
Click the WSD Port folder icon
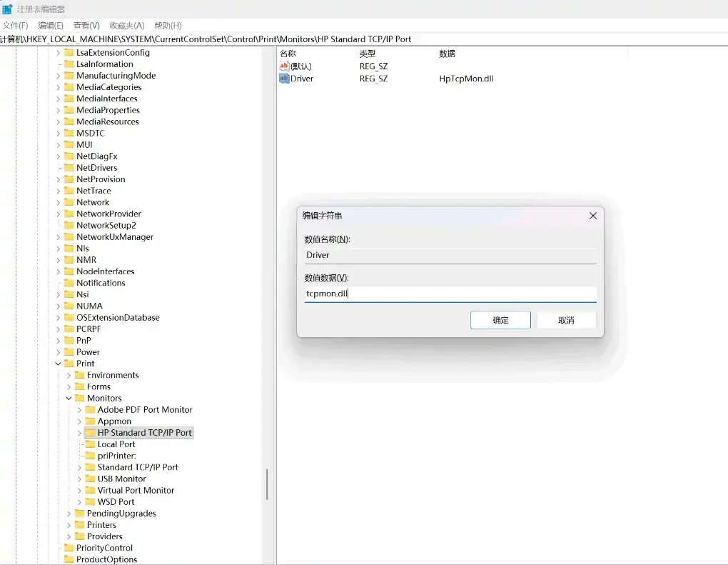90,502
